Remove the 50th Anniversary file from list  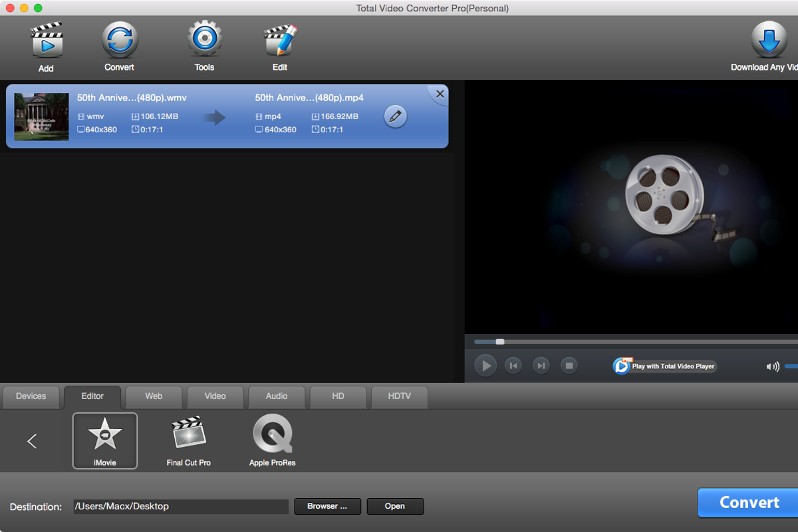(x=440, y=94)
